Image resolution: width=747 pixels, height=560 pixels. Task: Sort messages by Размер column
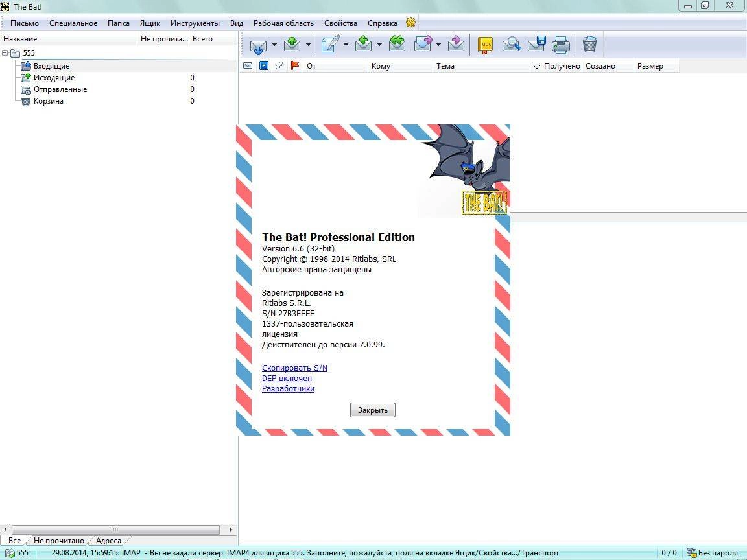point(656,66)
